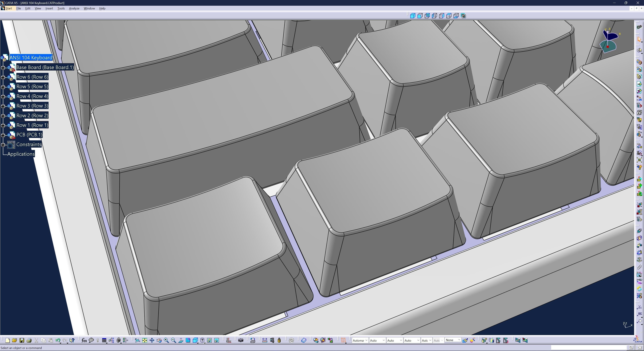Click the Measure Between ruler icon
Screen dimensions: 644x351
point(264,340)
